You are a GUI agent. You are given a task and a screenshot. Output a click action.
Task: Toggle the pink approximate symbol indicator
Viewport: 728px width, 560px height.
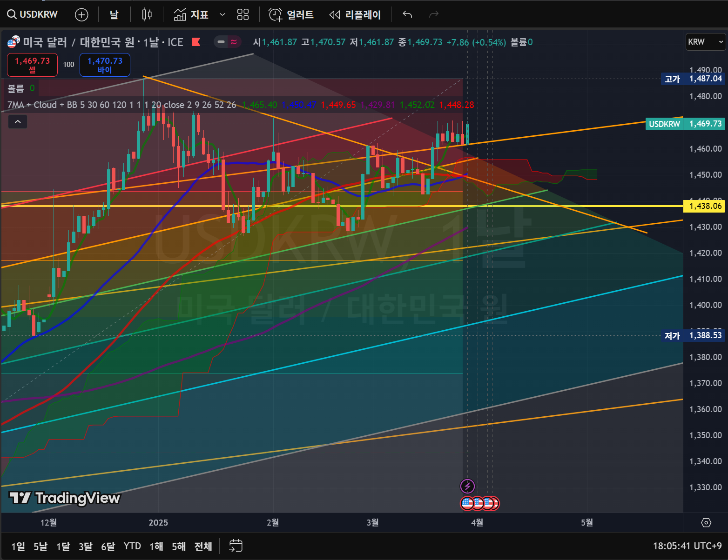(x=234, y=42)
